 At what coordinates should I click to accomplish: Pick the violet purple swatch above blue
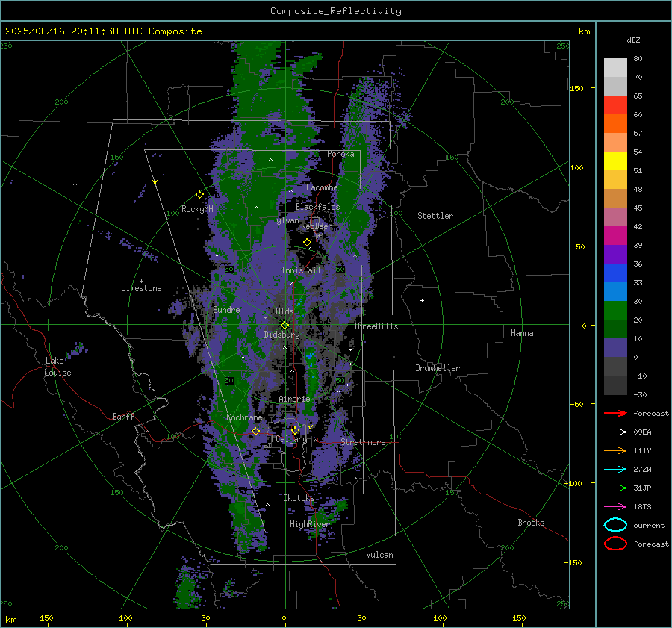tap(615, 254)
